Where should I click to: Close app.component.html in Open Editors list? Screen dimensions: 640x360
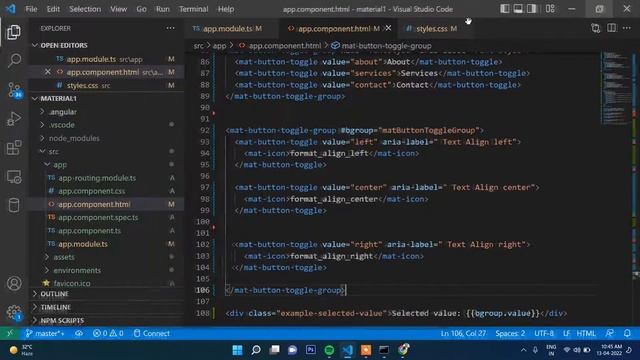tap(48, 72)
